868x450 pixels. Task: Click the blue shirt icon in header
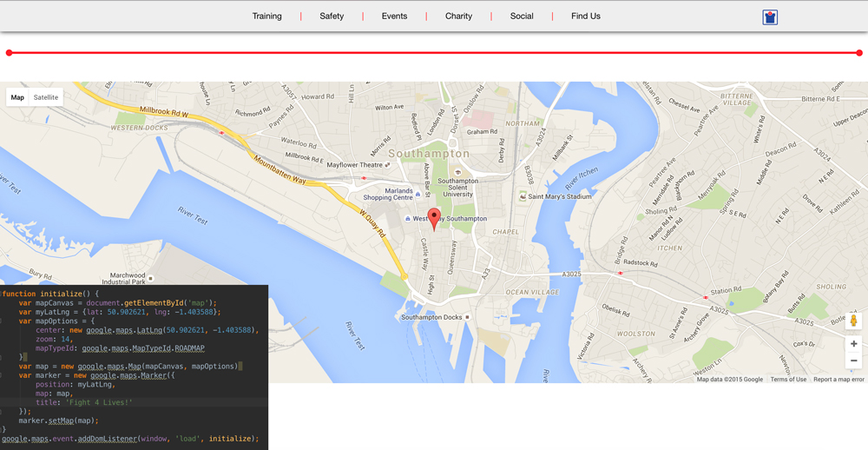(x=770, y=17)
